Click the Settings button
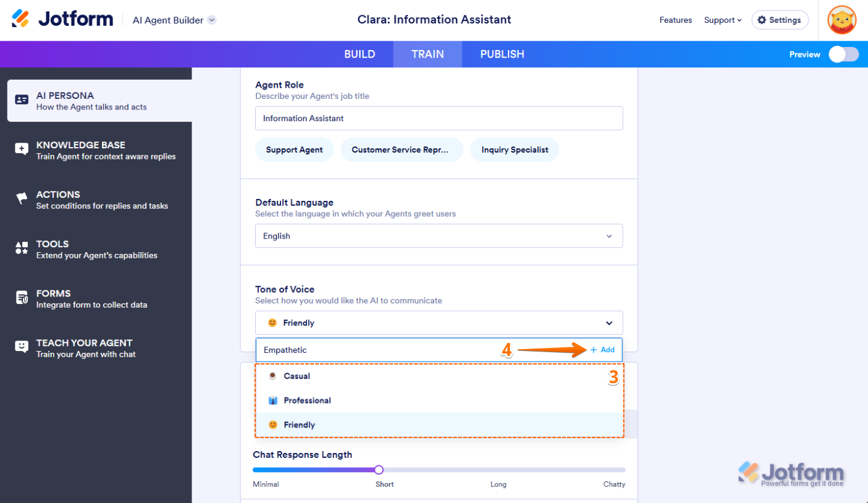This screenshot has width=868, height=503. point(780,20)
